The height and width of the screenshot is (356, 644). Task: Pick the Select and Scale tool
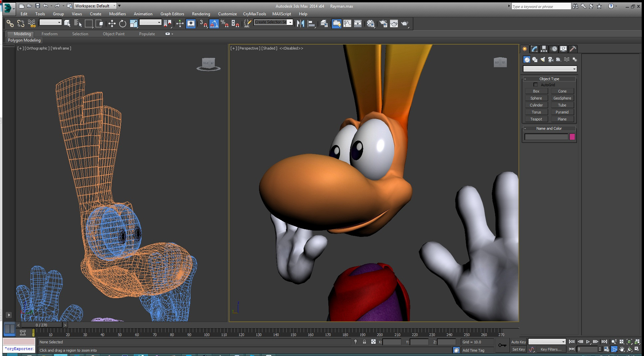pos(134,23)
